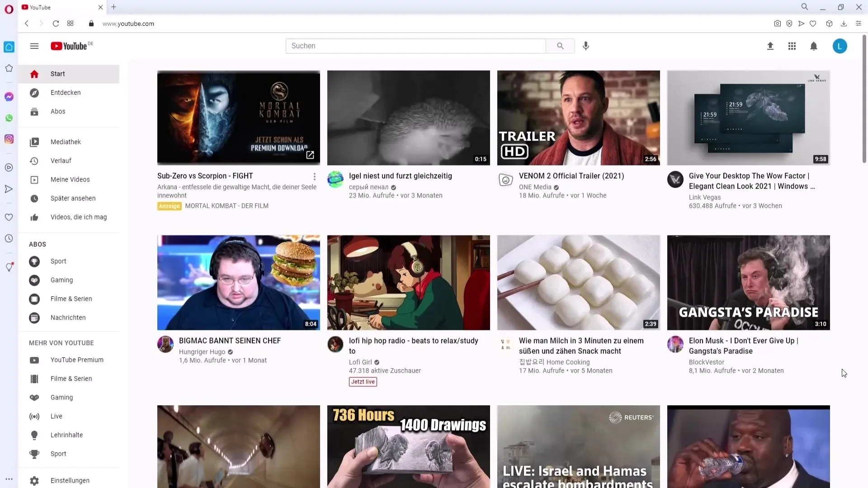
Task: Open 736 Hours 1400 Drawings thumbnail
Action: pos(409,446)
